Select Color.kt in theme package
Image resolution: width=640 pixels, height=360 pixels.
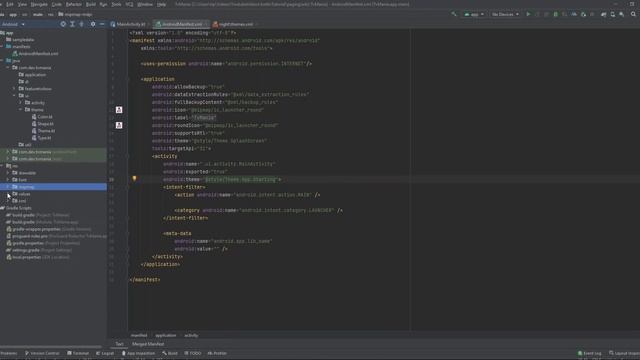(42, 117)
